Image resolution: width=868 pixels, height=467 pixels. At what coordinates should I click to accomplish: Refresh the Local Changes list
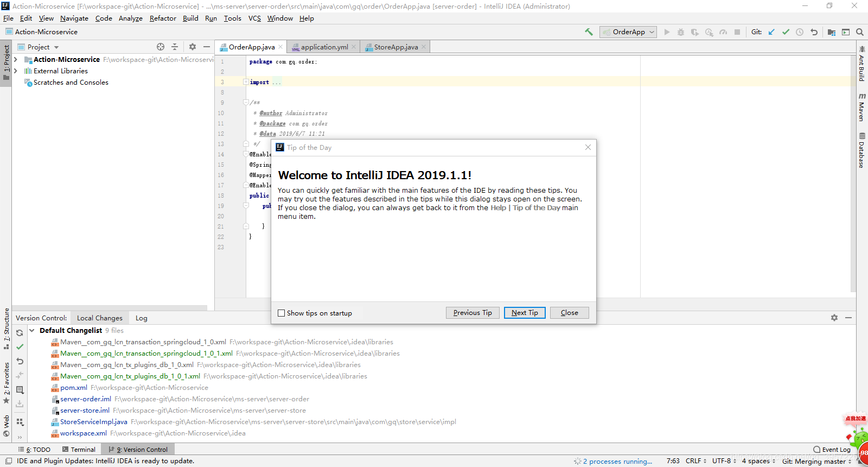pyautogui.click(x=20, y=333)
